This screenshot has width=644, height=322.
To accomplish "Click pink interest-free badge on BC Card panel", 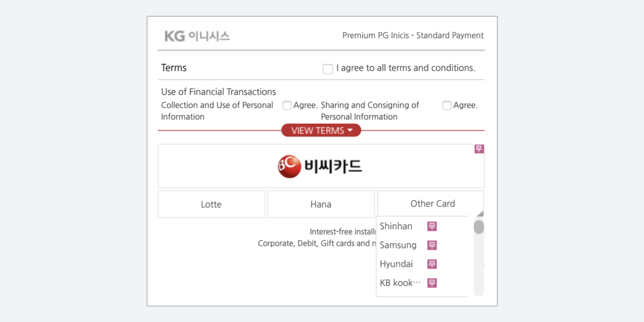I will [479, 149].
